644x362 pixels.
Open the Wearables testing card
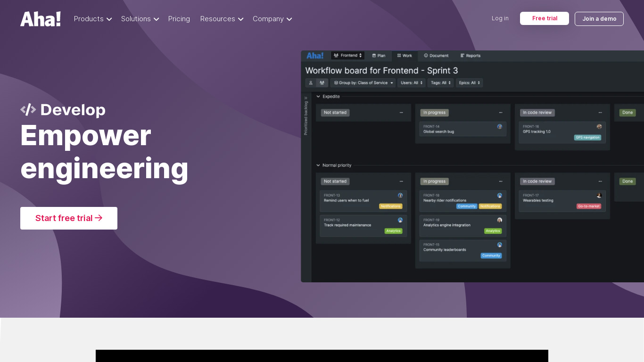point(562,201)
